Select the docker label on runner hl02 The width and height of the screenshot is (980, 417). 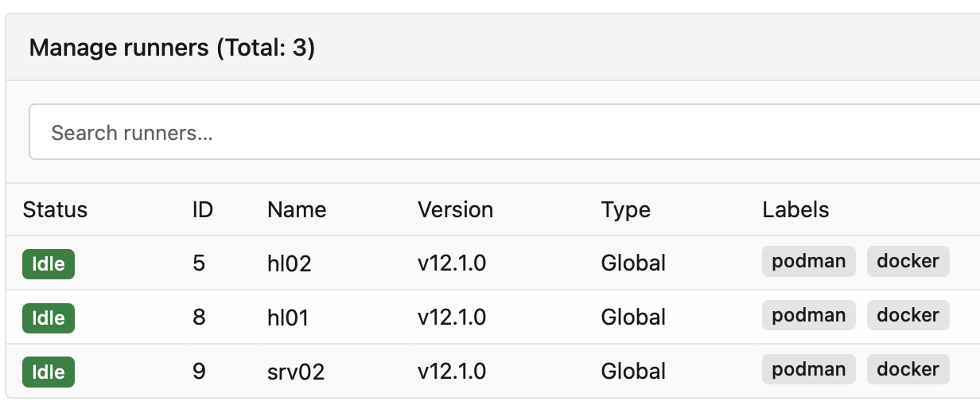[908, 261]
